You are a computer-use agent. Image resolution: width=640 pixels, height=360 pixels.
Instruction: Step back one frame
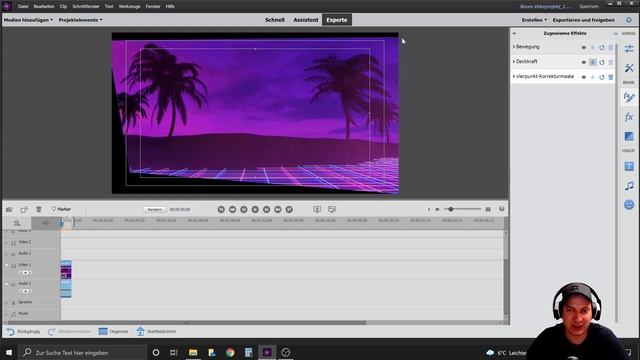tap(244, 209)
